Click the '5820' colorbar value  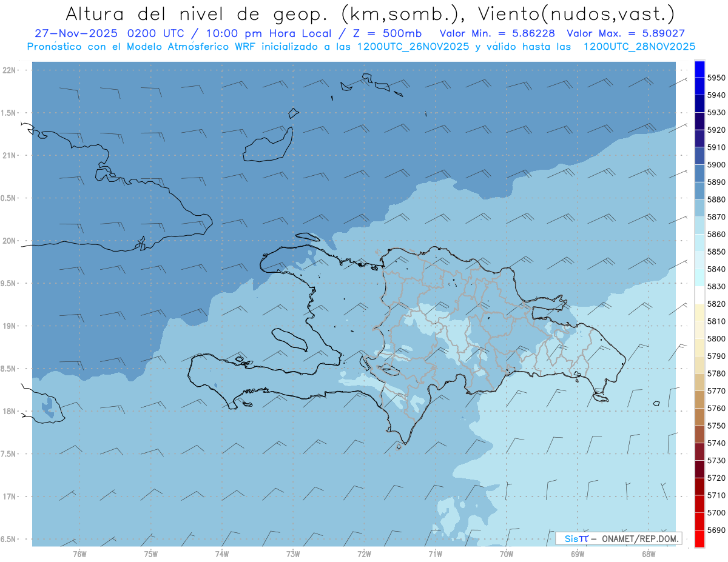coord(716,304)
